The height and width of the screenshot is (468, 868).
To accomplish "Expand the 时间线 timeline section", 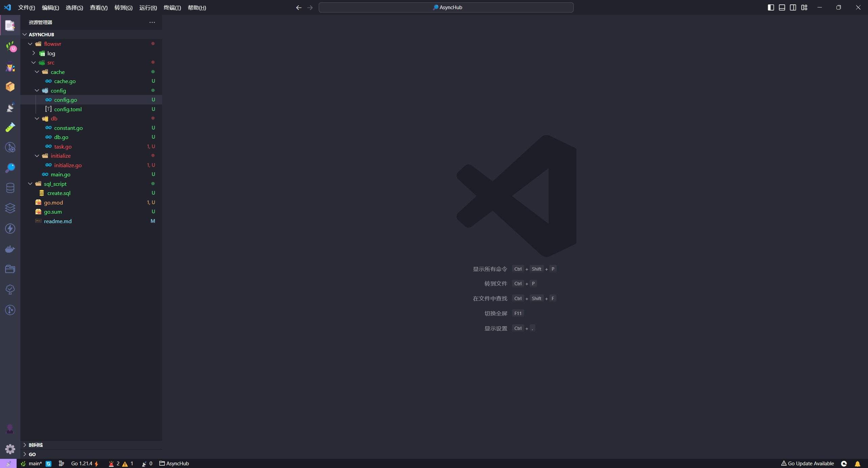I will (36, 445).
